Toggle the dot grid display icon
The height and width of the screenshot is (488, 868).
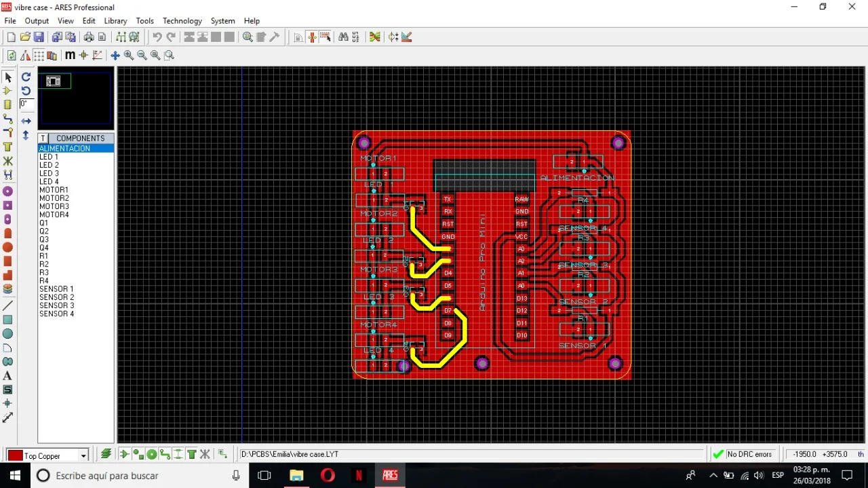(x=39, y=56)
